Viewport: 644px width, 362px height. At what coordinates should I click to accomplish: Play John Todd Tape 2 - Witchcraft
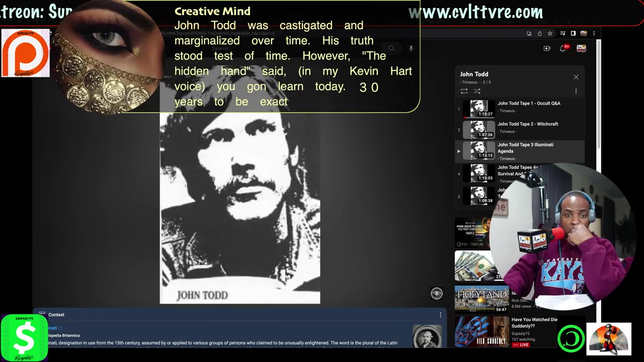pos(520,129)
